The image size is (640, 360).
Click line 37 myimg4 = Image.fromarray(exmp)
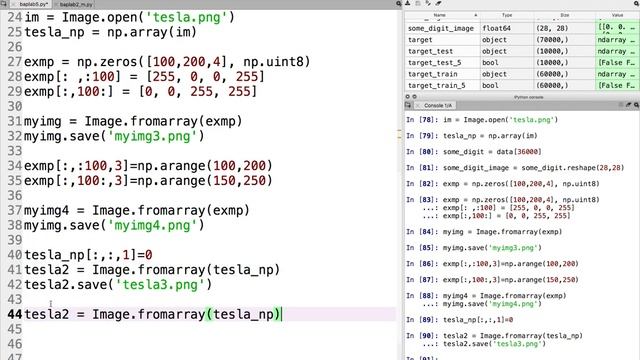137,210
